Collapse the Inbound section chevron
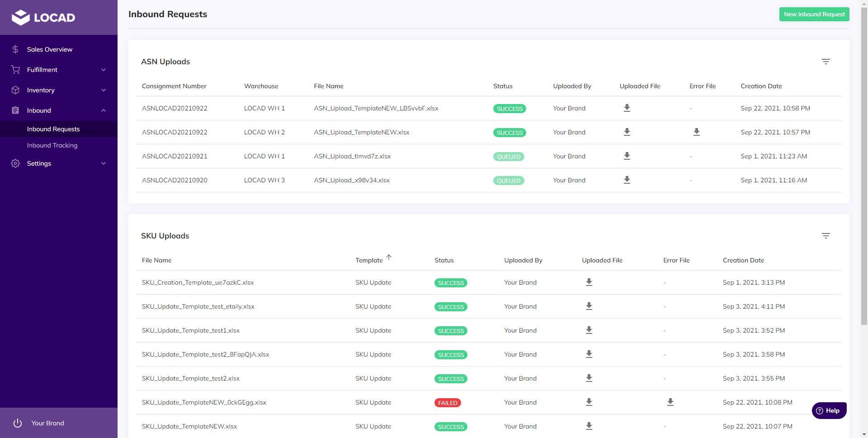The height and width of the screenshot is (438, 868). point(104,110)
